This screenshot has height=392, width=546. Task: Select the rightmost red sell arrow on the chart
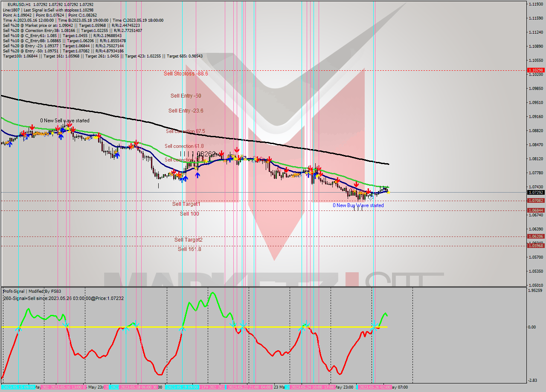pos(368,192)
